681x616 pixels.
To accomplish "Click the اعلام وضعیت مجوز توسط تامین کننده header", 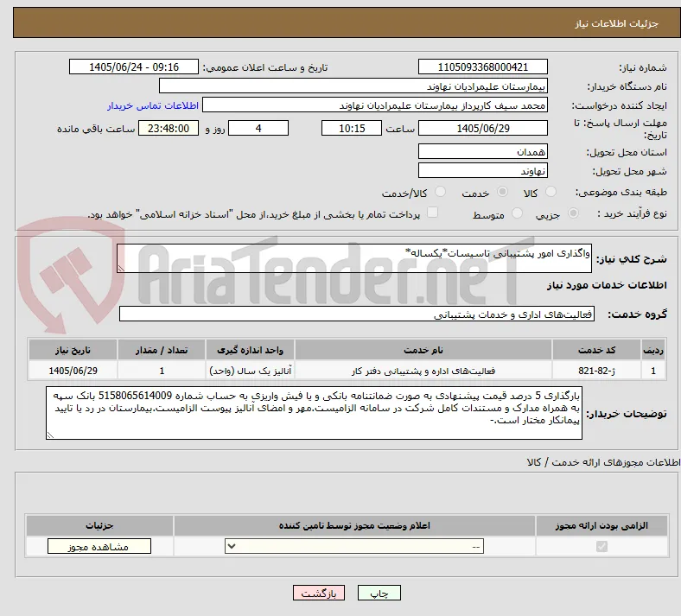I will pyautogui.click(x=354, y=525).
